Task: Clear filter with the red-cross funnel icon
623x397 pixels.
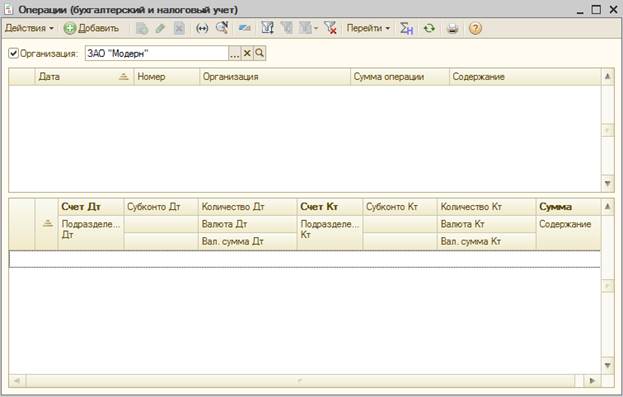Action: [x=330, y=28]
